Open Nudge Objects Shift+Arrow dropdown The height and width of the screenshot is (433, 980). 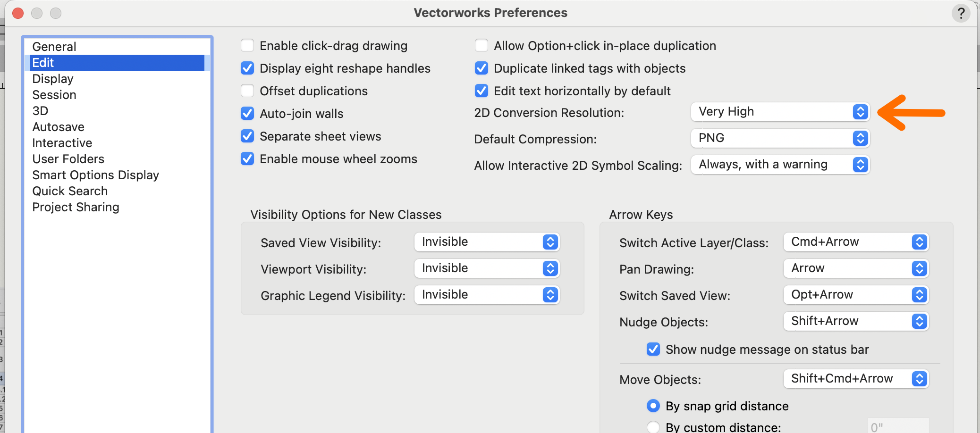[x=856, y=321]
